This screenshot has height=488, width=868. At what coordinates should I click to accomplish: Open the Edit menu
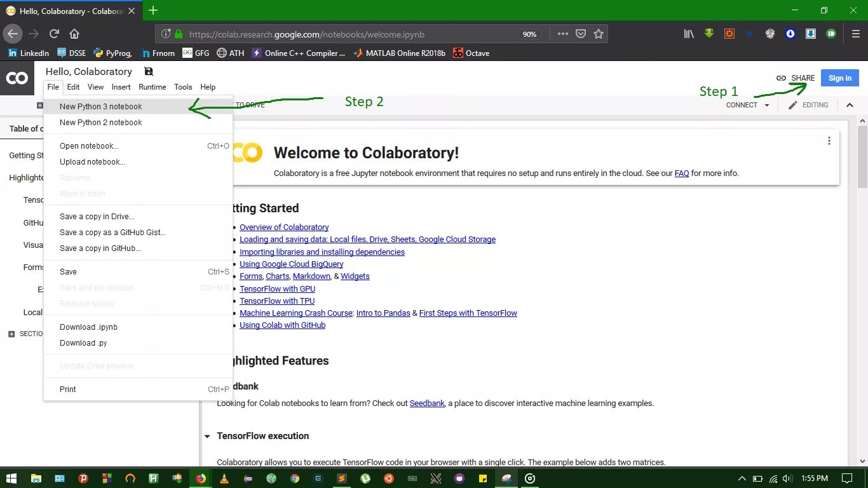(x=73, y=87)
